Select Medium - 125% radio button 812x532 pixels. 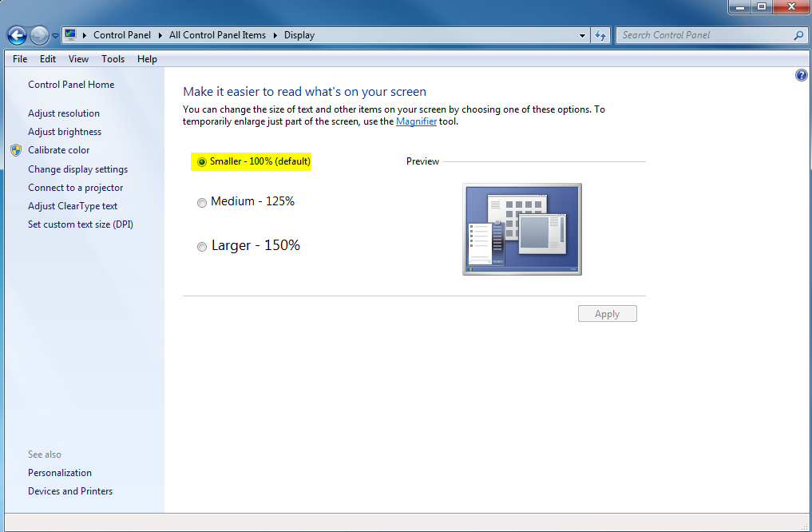click(202, 203)
